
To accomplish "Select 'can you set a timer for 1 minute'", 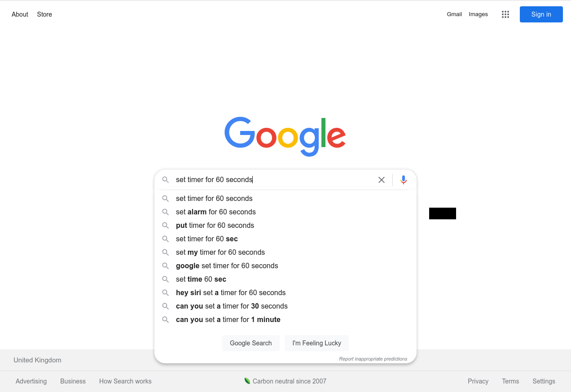I will [x=285, y=320].
